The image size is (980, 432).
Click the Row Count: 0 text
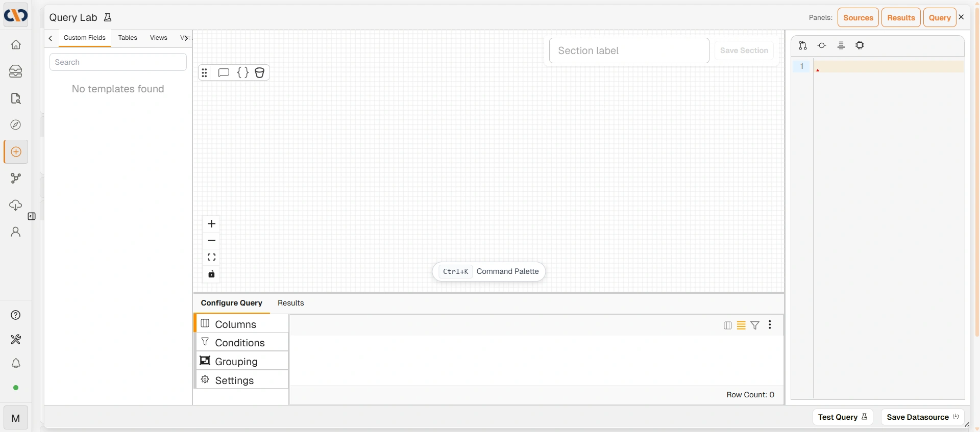click(x=750, y=395)
